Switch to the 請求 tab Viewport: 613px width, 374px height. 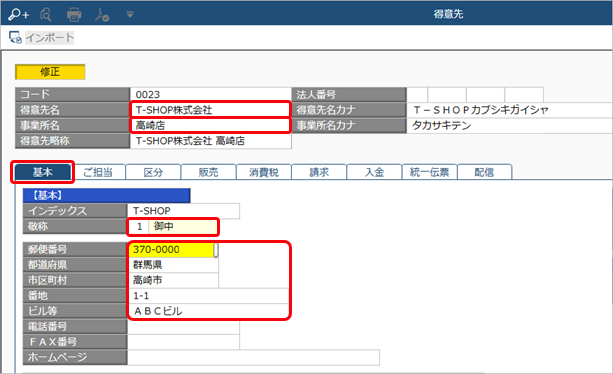pyautogui.click(x=319, y=172)
